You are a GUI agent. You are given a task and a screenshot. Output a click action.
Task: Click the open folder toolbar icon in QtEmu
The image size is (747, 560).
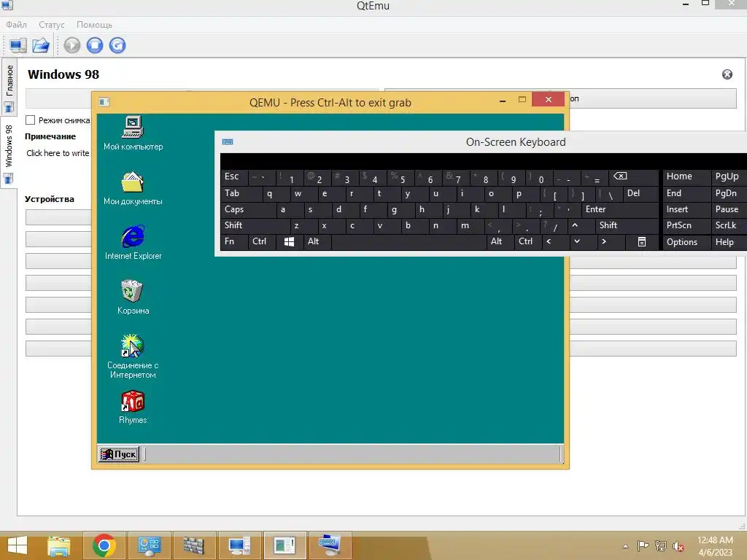41,45
